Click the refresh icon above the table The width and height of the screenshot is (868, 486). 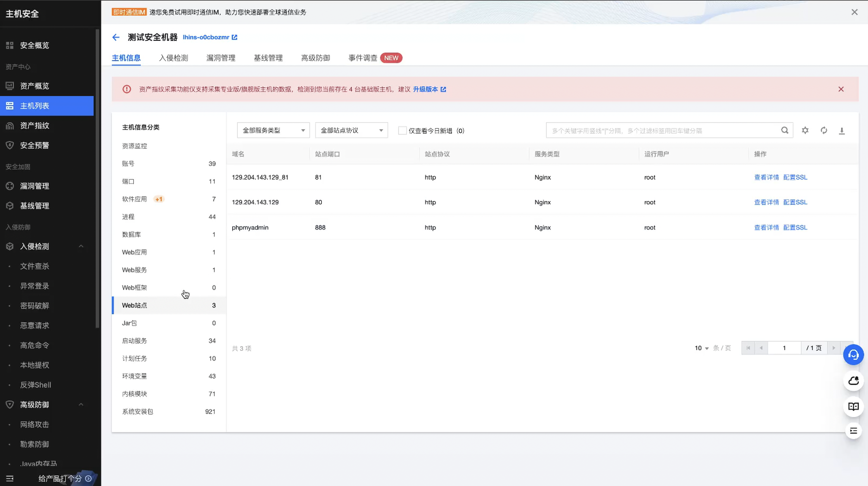click(823, 130)
